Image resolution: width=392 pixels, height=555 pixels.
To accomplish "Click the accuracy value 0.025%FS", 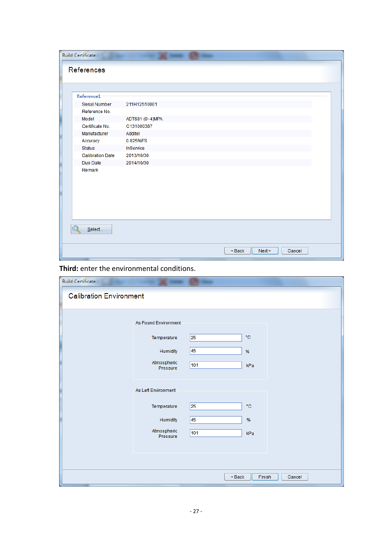I will 136,141.
